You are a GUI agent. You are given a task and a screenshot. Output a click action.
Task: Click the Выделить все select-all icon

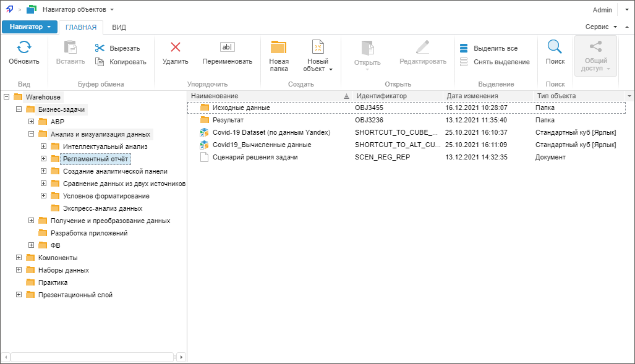click(x=464, y=48)
